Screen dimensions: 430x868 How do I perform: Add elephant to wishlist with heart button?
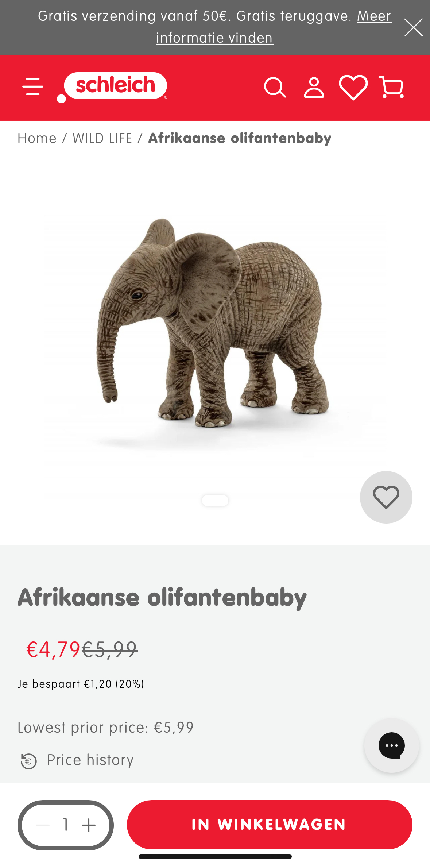[x=386, y=497]
